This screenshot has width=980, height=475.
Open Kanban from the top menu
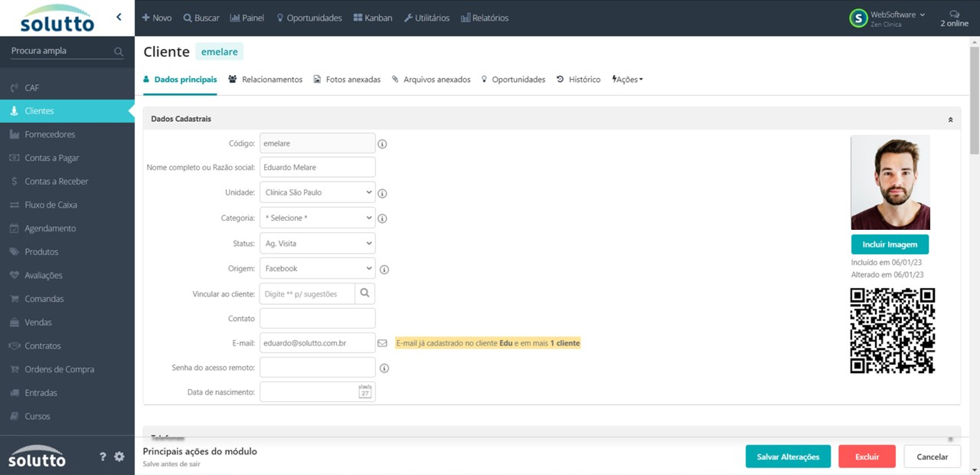click(x=372, y=17)
